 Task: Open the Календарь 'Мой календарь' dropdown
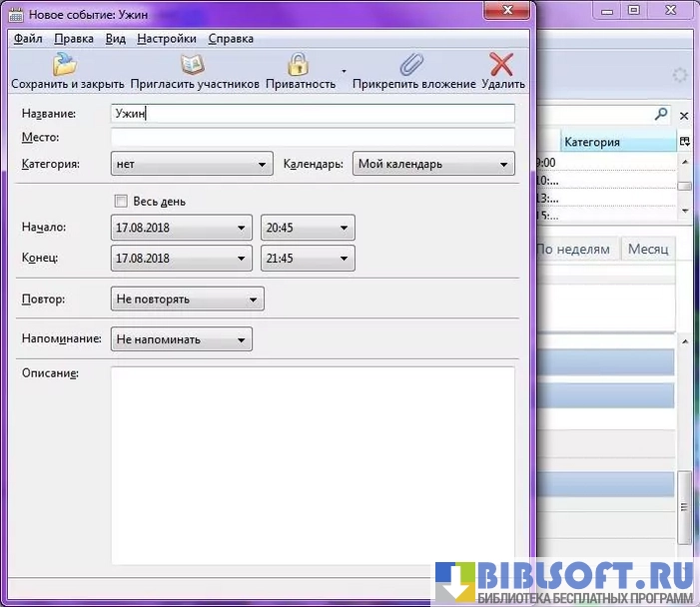pos(504,164)
